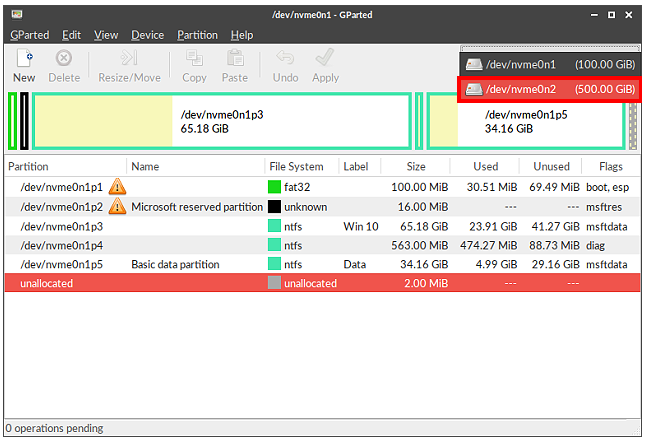Screen dimensions: 645x443
Task: Sort by the Flags column header
Action: click(x=611, y=167)
